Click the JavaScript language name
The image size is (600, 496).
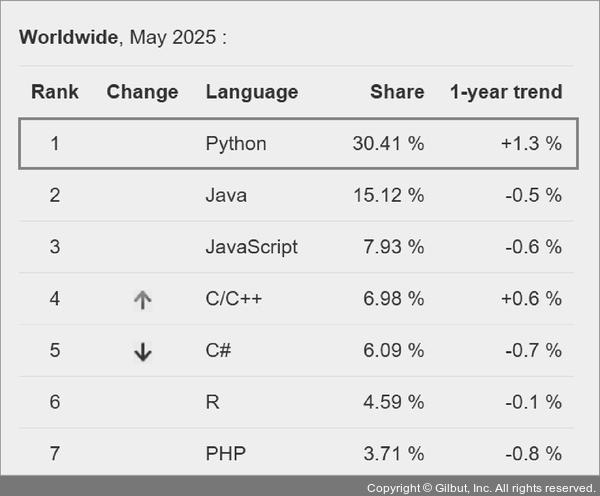(x=251, y=247)
